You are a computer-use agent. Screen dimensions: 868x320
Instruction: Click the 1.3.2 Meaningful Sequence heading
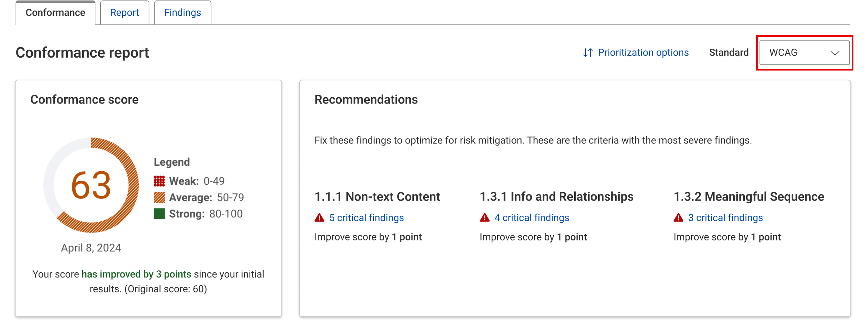pos(749,197)
